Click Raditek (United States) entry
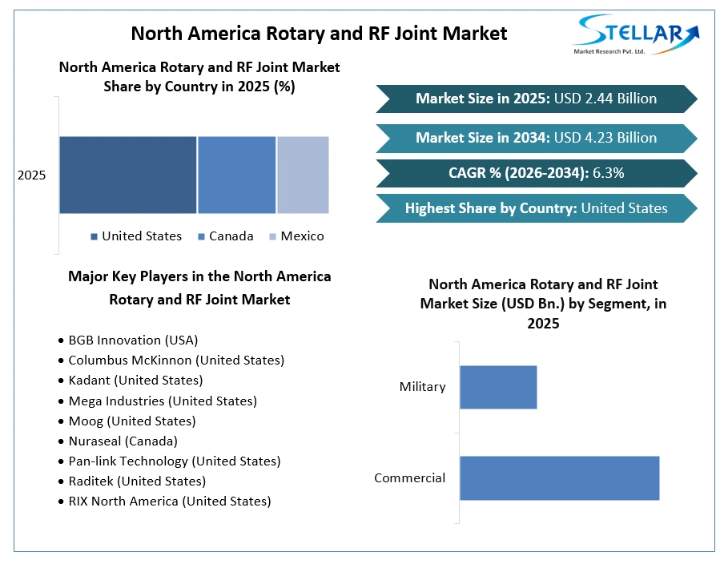Screen dimensions: 728x564 pyautogui.click(x=137, y=481)
